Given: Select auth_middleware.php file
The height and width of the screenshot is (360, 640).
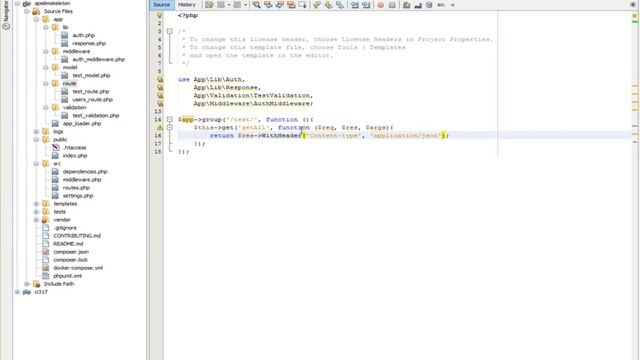Looking at the screenshot, I should point(98,59).
